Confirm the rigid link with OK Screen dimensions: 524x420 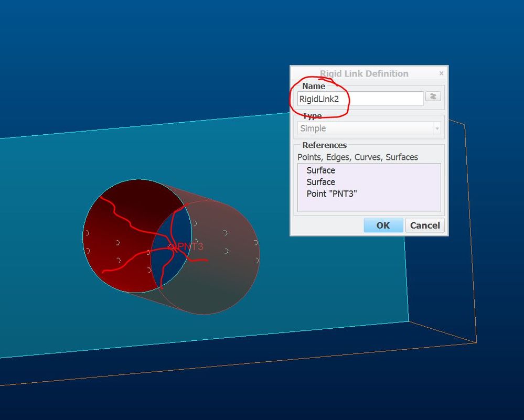point(383,225)
